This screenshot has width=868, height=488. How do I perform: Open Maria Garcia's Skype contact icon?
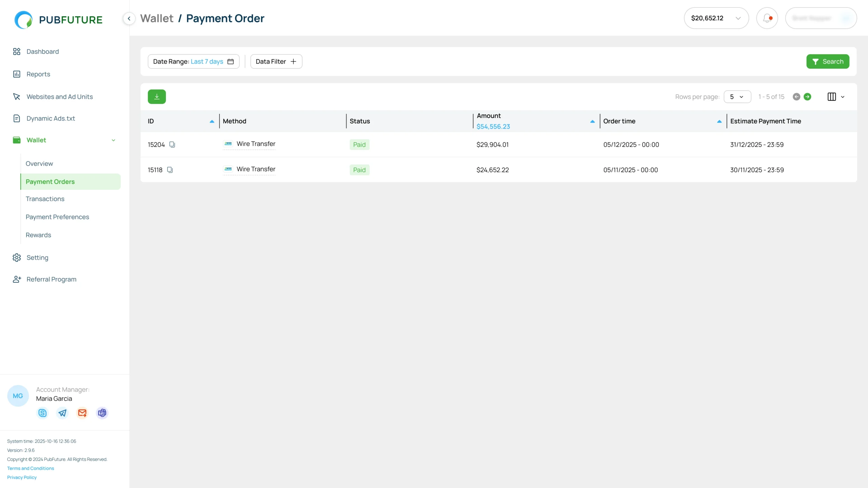[x=42, y=413]
